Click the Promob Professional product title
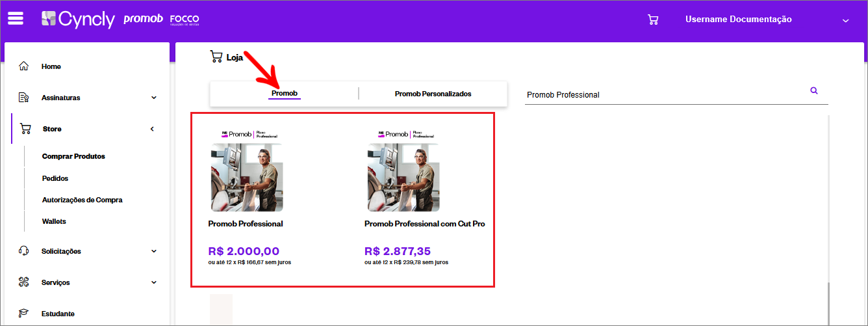868x326 pixels. tap(246, 224)
